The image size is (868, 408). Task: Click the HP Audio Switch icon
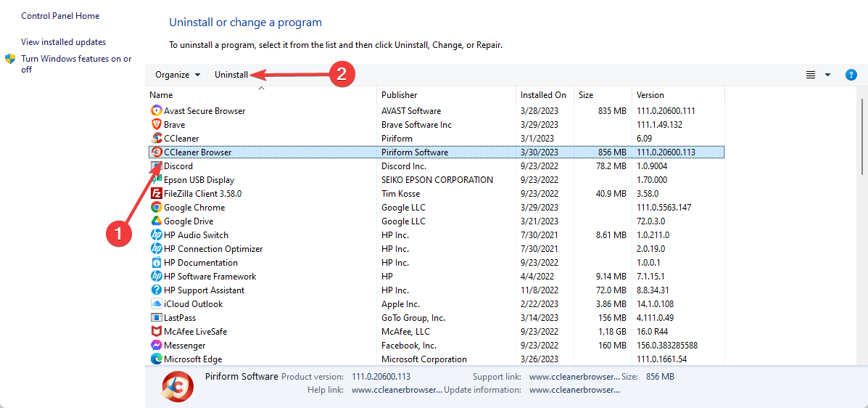point(156,235)
